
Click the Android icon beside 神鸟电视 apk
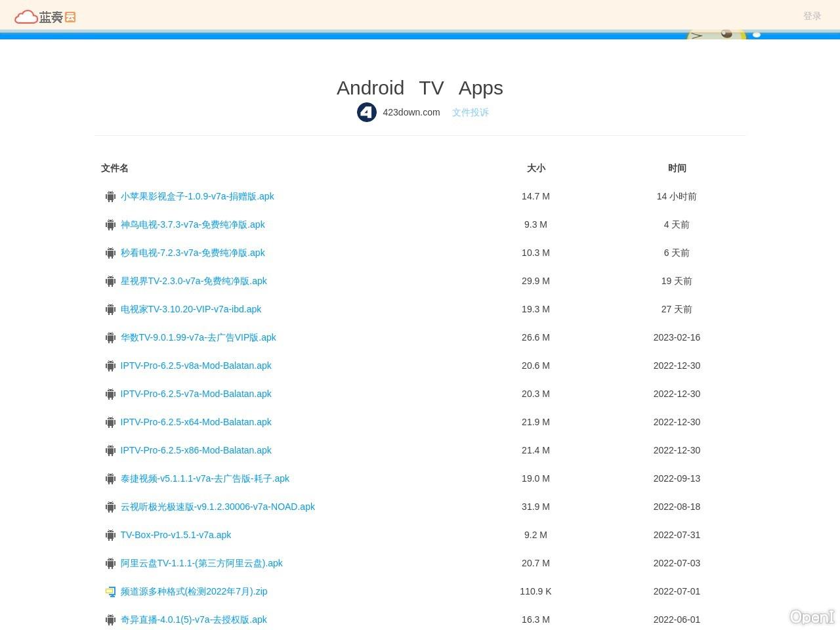click(110, 225)
